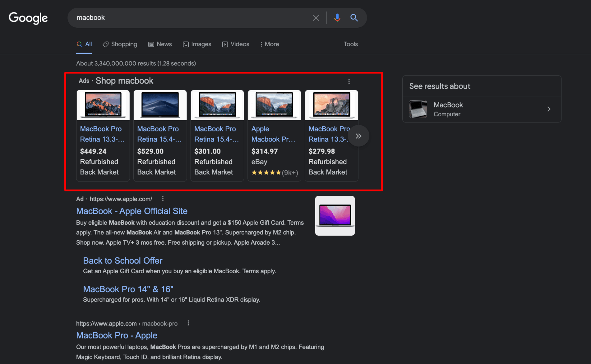Click the https://www.apple.com/ ad URL
This screenshot has width=591, height=364.
121,199
